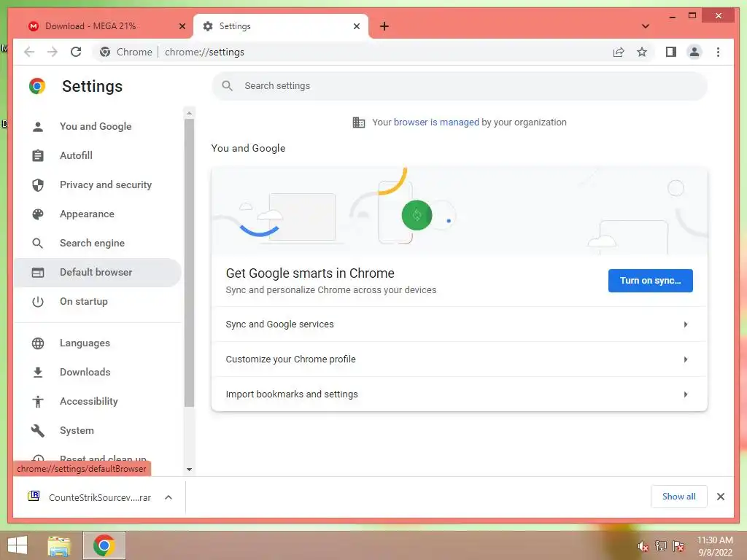Reload the settings page
Image resolution: width=747 pixels, height=560 pixels.
pos(76,52)
